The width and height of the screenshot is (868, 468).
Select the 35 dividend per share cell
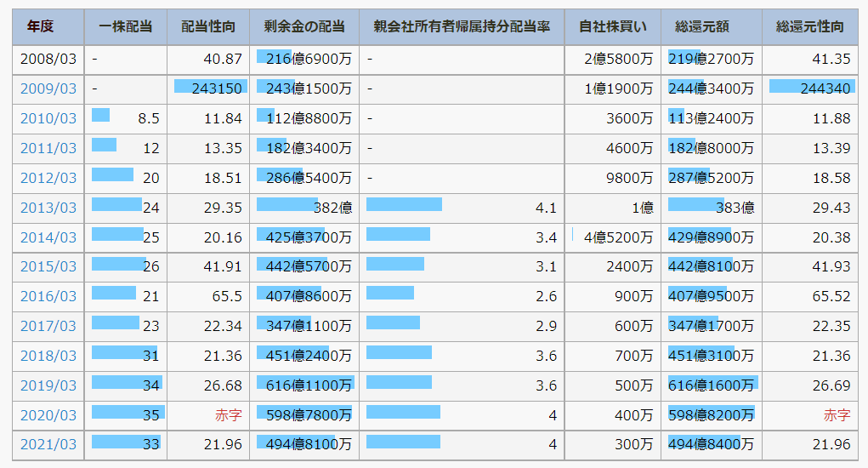tap(126, 415)
